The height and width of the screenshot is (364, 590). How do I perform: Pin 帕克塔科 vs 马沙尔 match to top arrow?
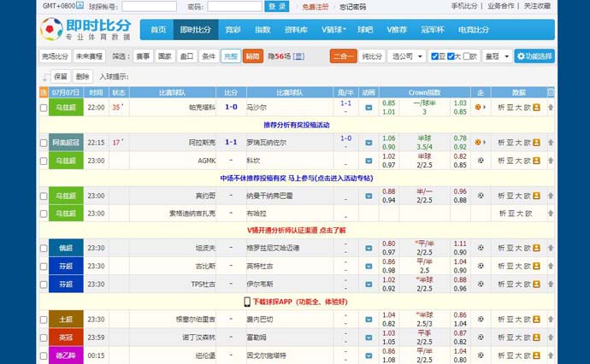551,107
